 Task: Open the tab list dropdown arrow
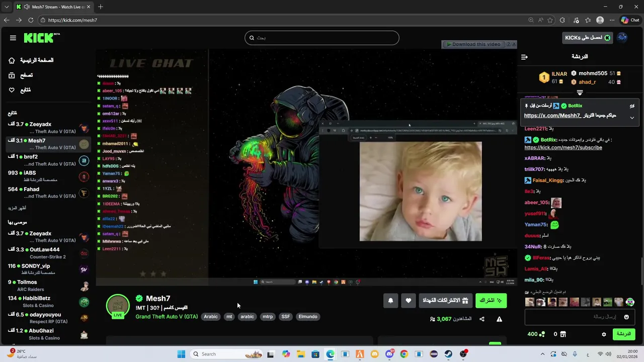(x=7, y=7)
